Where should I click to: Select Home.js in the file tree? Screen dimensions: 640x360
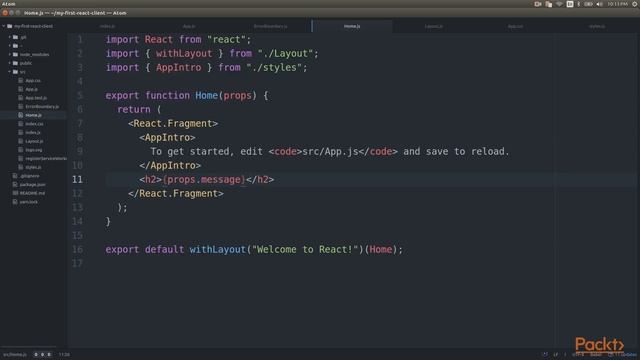[x=33, y=115]
